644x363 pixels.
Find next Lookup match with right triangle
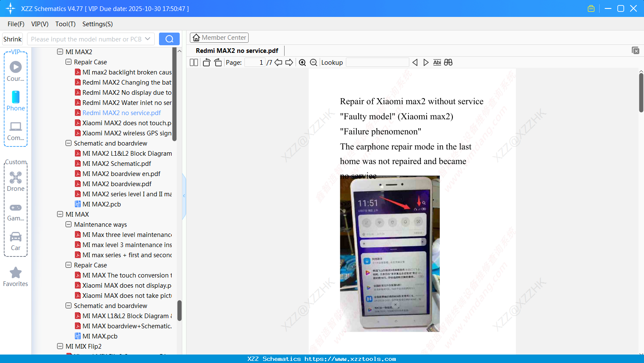click(426, 63)
